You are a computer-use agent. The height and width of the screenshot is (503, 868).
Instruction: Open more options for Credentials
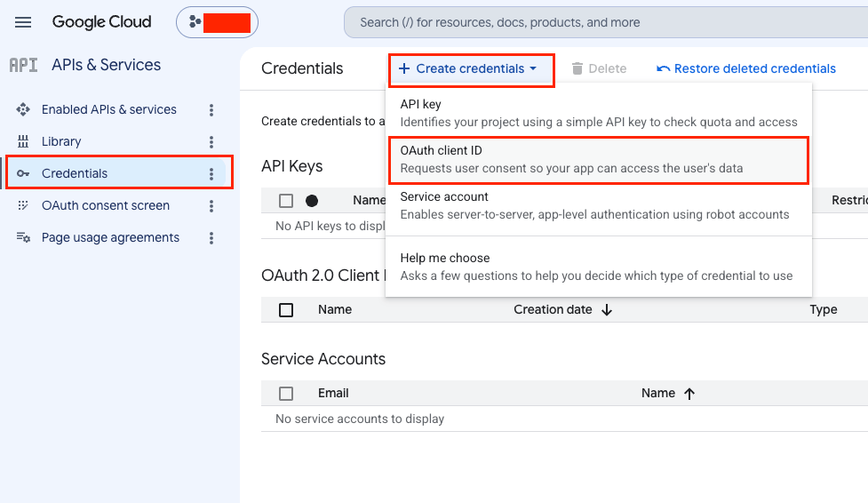click(x=211, y=174)
